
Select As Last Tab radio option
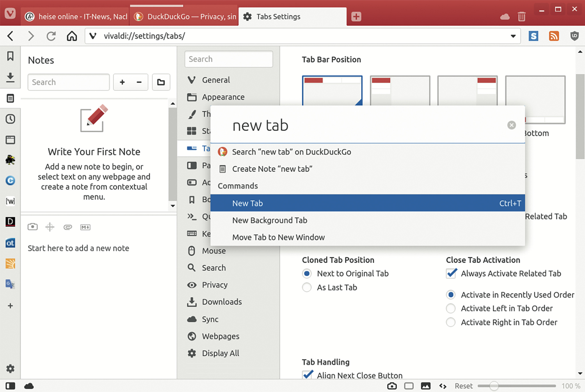307,287
